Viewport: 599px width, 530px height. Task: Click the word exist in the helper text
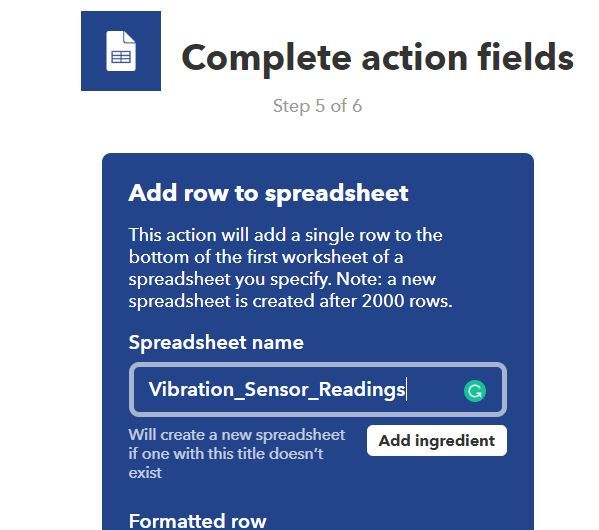(145, 473)
